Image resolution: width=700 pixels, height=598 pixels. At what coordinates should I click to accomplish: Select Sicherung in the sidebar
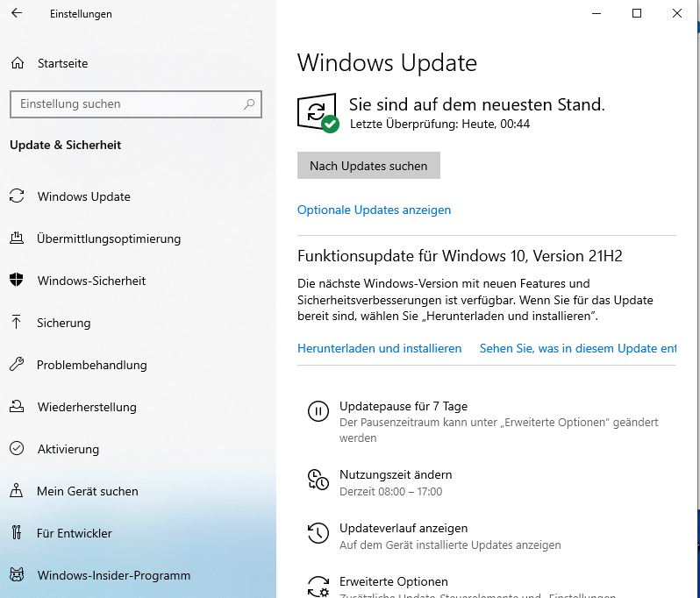(63, 323)
